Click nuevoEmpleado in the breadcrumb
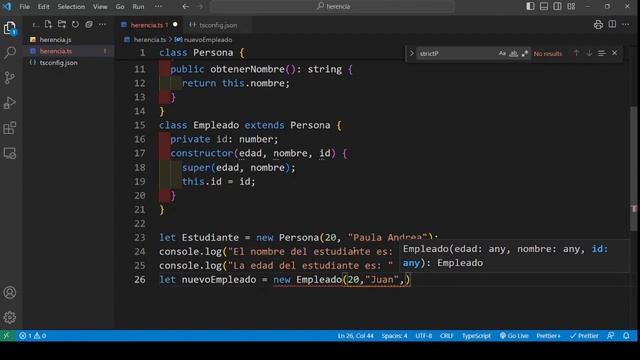640x360 pixels. point(208,40)
